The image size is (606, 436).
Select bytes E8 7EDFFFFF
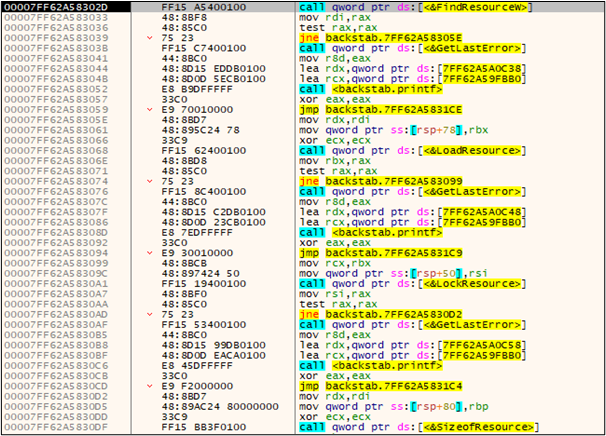coord(197,232)
